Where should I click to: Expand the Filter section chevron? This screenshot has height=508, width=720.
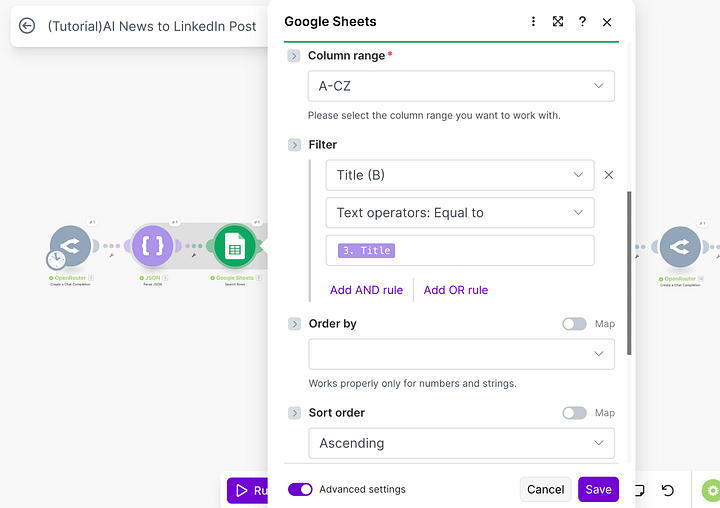[x=294, y=145]
